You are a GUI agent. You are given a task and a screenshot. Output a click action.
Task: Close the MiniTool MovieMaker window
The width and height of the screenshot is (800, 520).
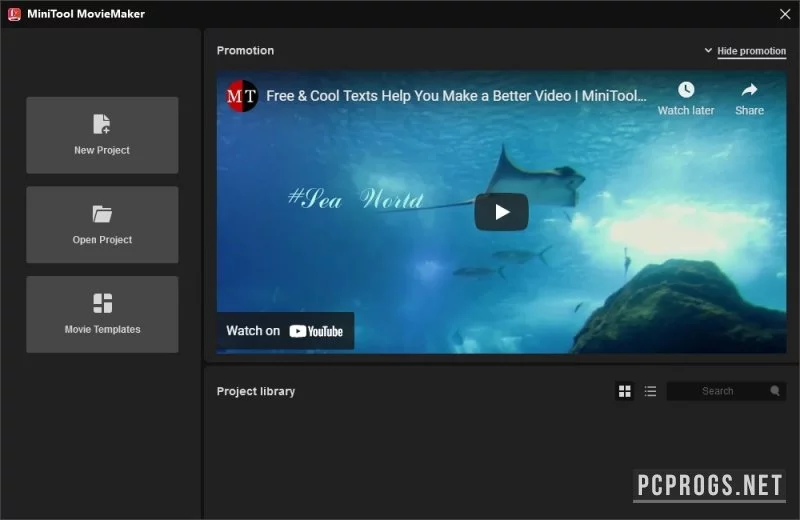[785, 14]
